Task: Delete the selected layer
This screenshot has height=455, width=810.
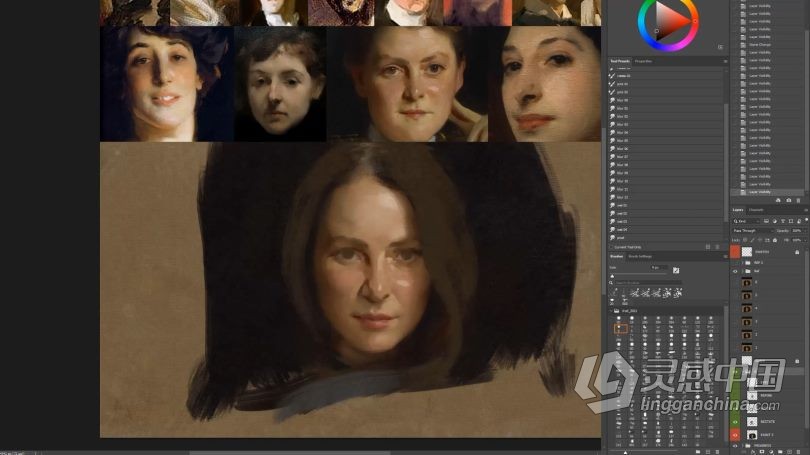Action: coord(798,452)
